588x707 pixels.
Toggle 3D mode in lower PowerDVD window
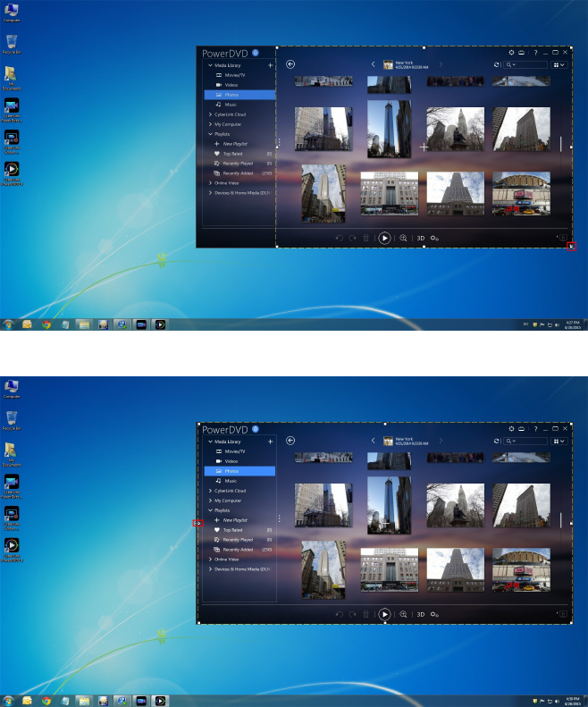[x=420, y=614]
